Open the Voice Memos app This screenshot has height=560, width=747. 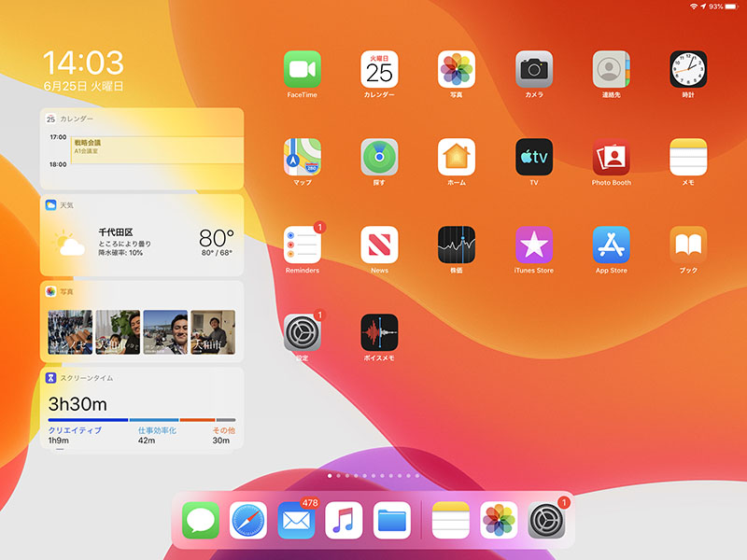pyautogui.click(x=379, y=332)
